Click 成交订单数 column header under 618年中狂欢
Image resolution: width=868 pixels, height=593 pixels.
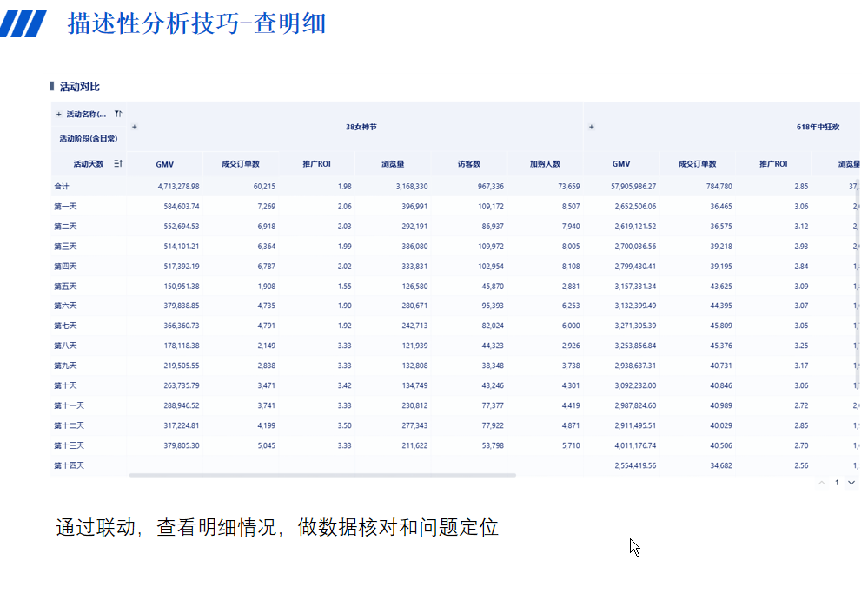click(x=698, y=164)
